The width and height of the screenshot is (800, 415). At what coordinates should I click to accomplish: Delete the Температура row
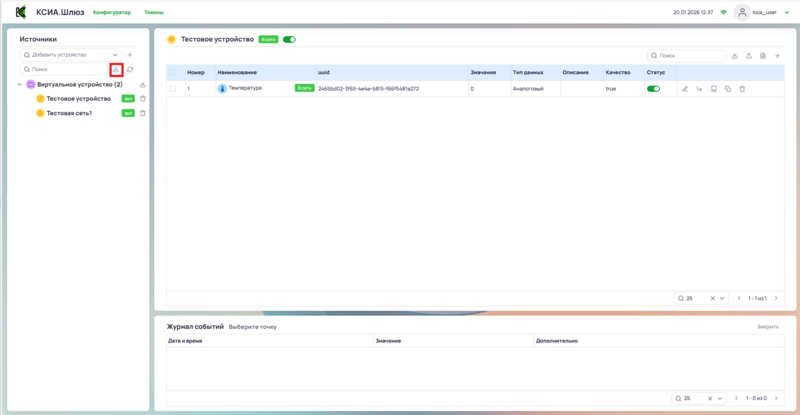[x=741, y=89]
